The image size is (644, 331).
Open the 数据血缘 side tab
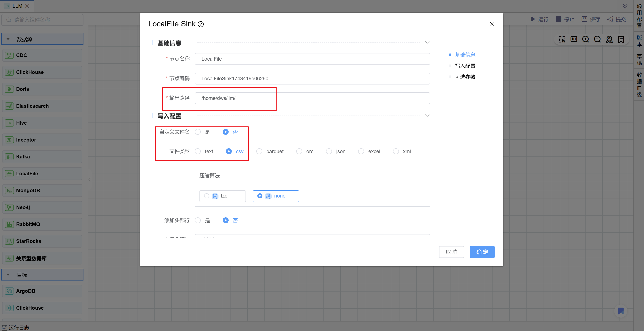(x=639, y=84)
